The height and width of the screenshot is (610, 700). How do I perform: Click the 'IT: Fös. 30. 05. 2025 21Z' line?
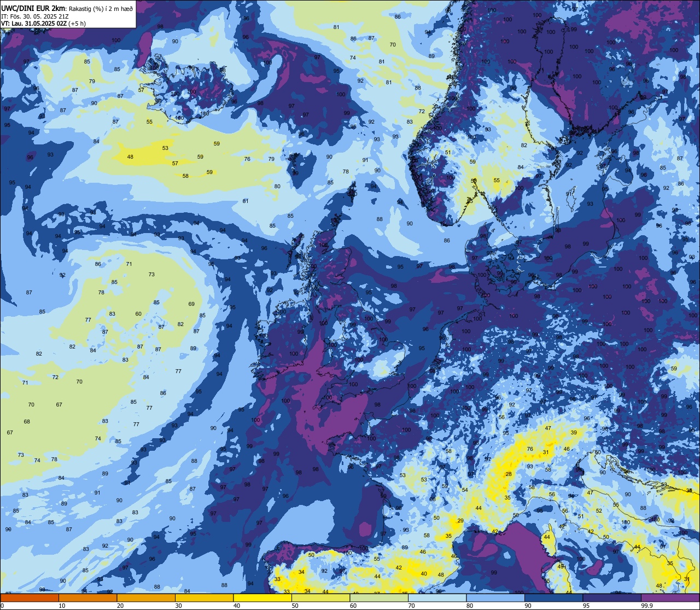(x=34, y=15)
